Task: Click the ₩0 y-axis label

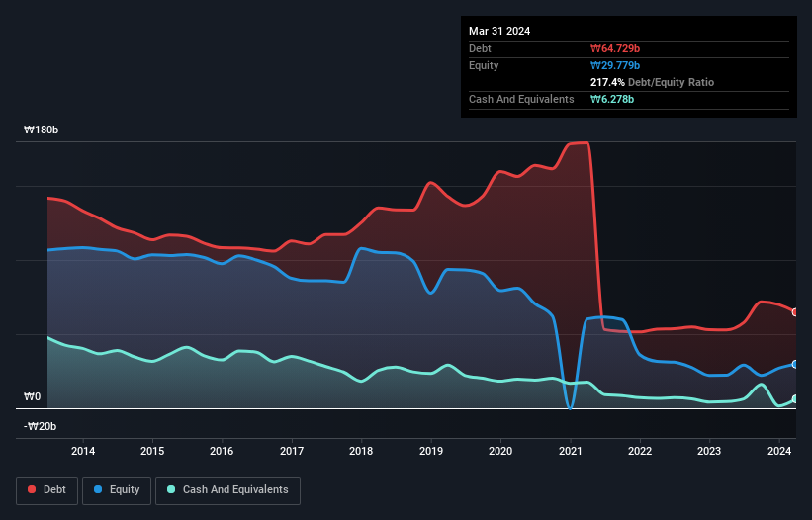Action: click(32, 396)
